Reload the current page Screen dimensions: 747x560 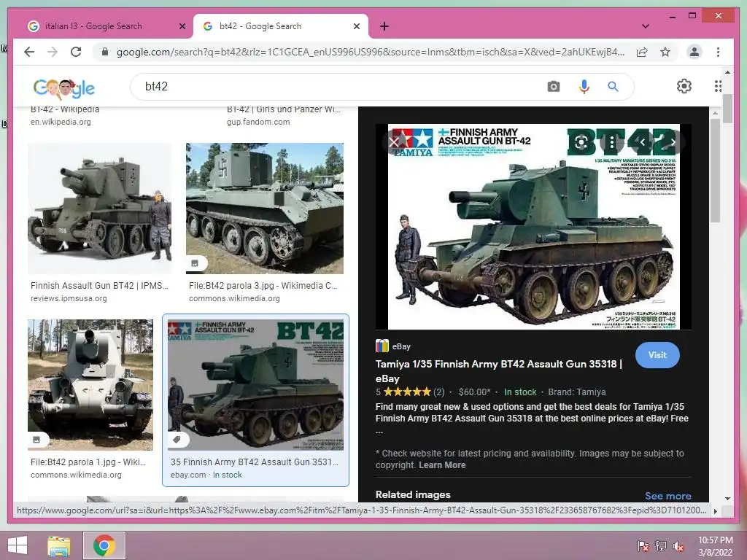(76, 52)
